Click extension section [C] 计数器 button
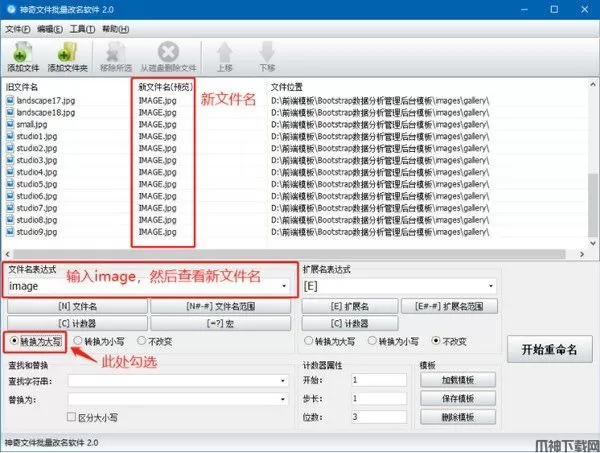600x453 pixels. point(350,323)
